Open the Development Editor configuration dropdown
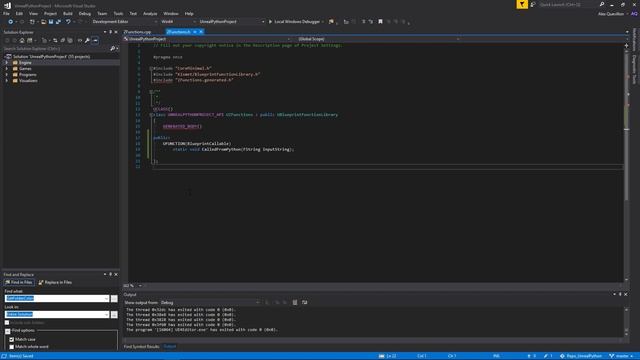 [124, 22]
